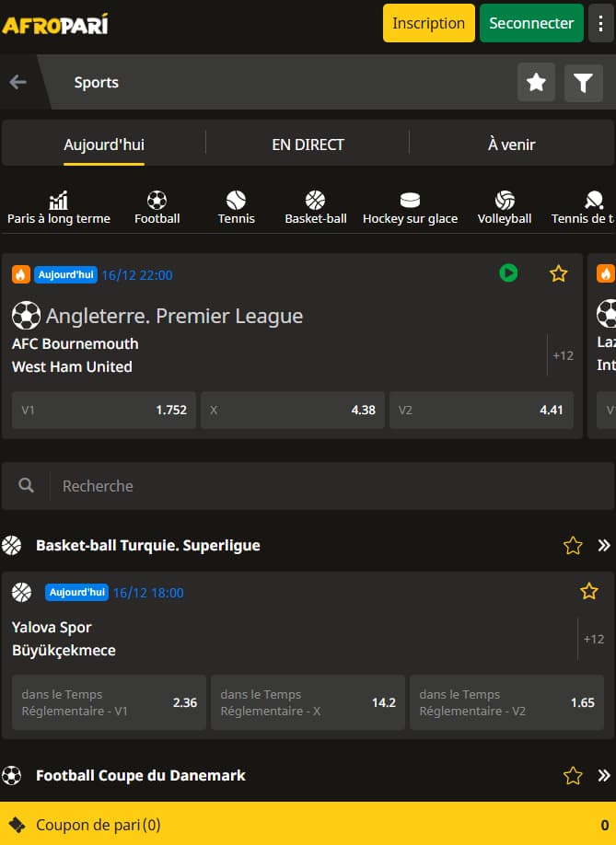Expand Basket-ball Turquie Superligue with double chevron

coord(604,545)
